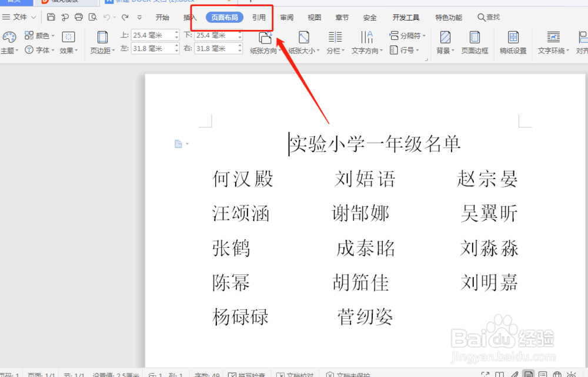This screenshot has width=588, height=377.
Task: Click the name 刘明嘉
Action: (x=489, y=282)
